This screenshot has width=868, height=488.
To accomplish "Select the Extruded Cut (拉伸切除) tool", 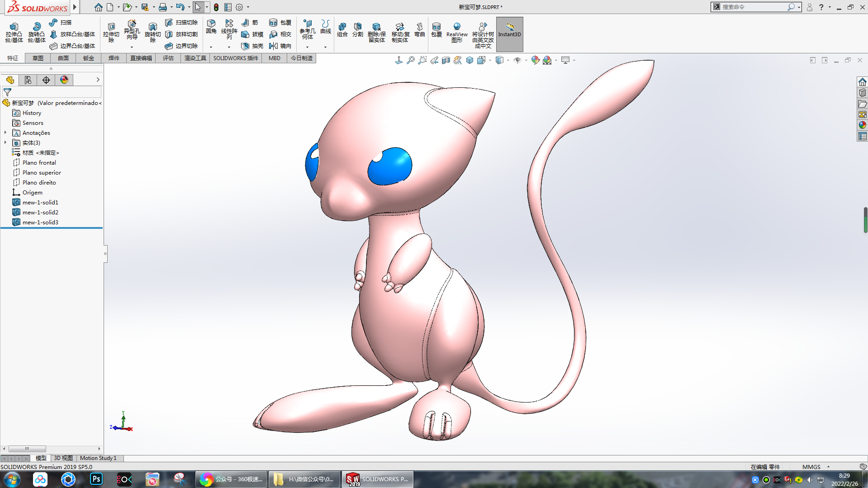I will coord(111,32).
